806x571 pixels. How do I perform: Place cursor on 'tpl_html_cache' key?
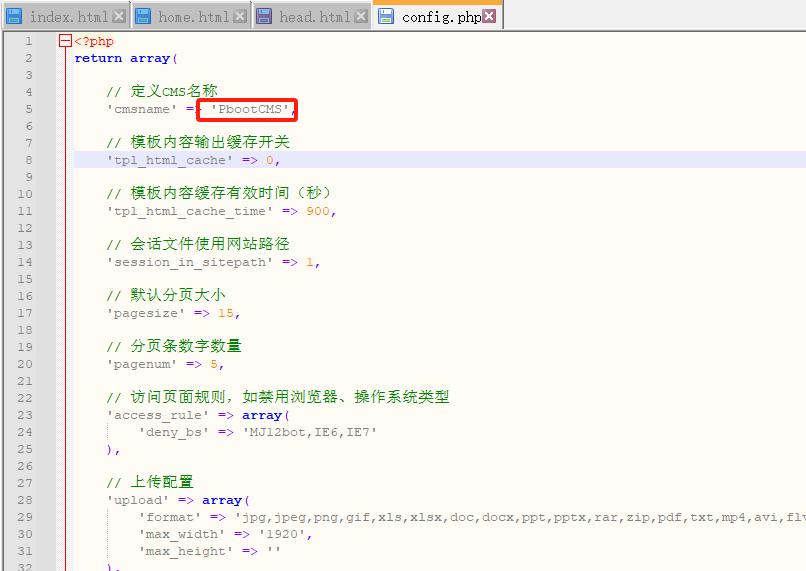click(169, 160)
